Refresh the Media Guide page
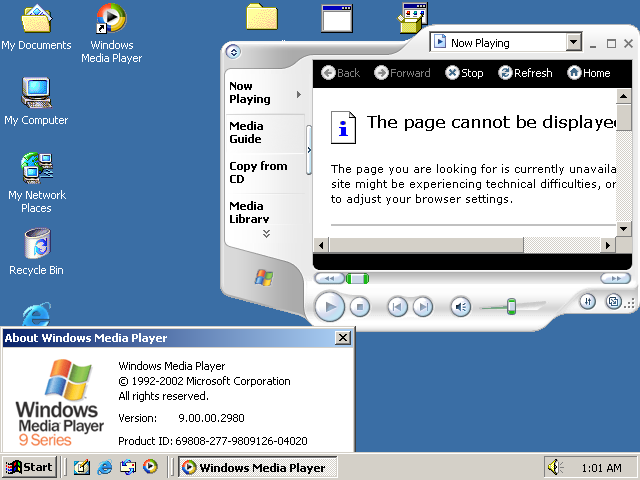 click(525, 73)
